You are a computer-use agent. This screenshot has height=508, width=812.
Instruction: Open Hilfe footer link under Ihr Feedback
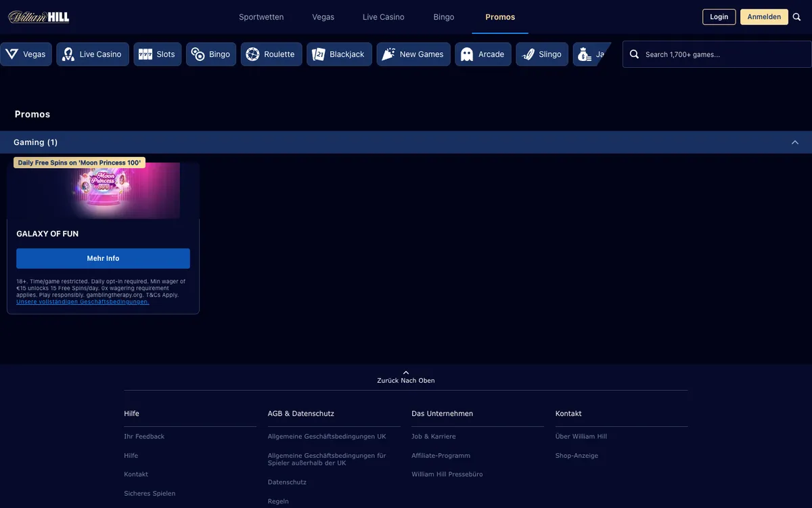point(131,455)
